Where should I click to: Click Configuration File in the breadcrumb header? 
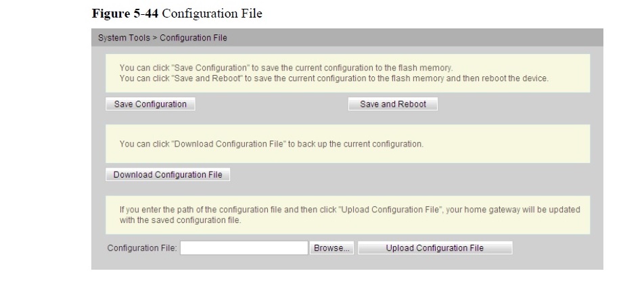193,38
